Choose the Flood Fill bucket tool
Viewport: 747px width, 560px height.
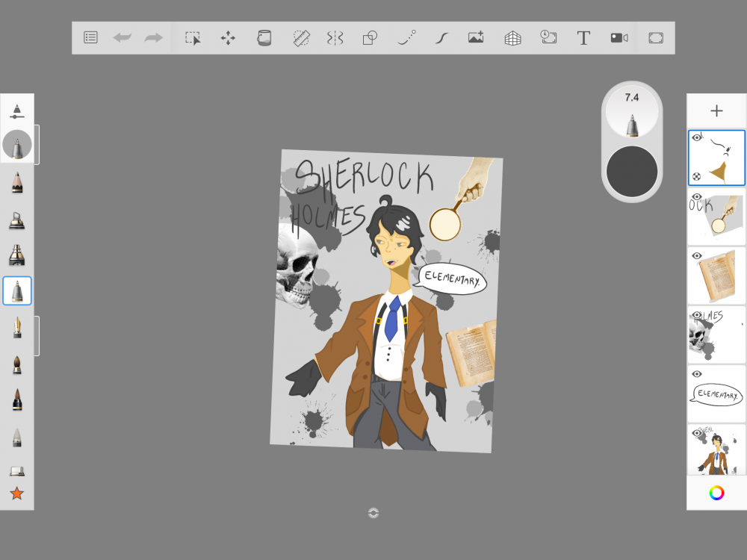pyautogui.click(x=264, y=37)
